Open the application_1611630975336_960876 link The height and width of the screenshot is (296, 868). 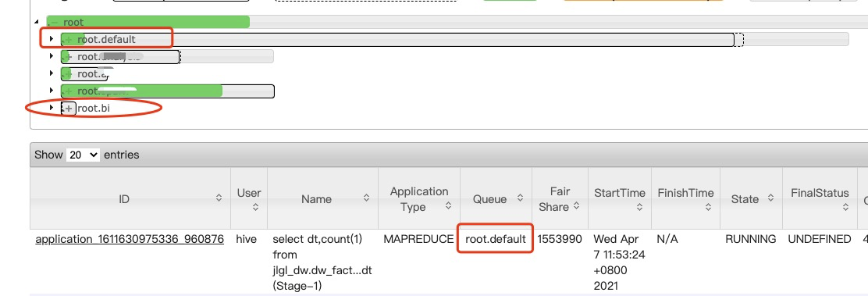130,240
